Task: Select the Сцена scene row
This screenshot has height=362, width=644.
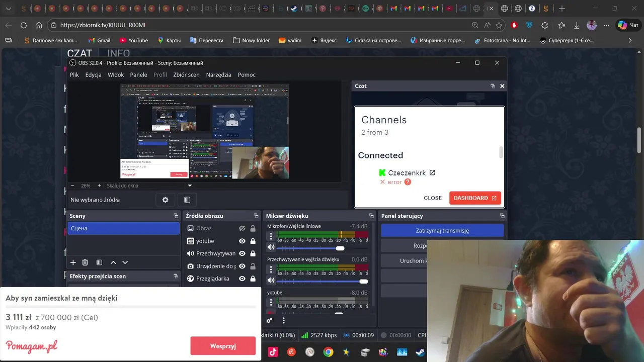Action: pyautogui.click(x=124, y=228)
